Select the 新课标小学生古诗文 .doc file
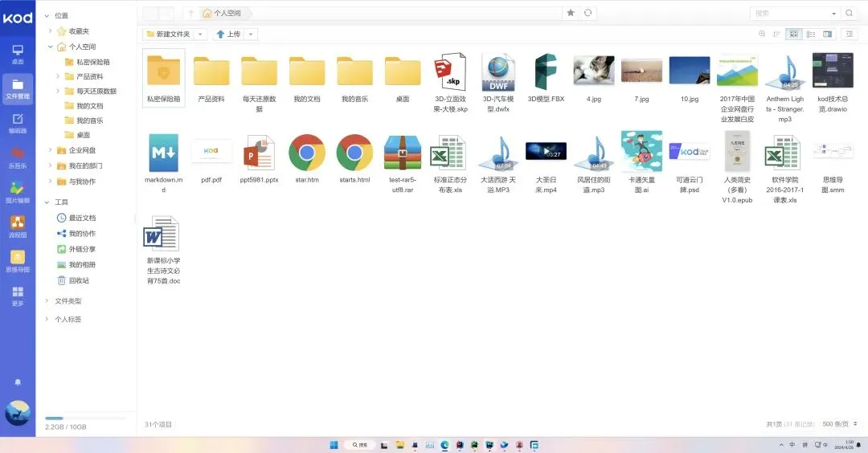The width and height of the screenshot is (868, 453). (x=164, y=250)
